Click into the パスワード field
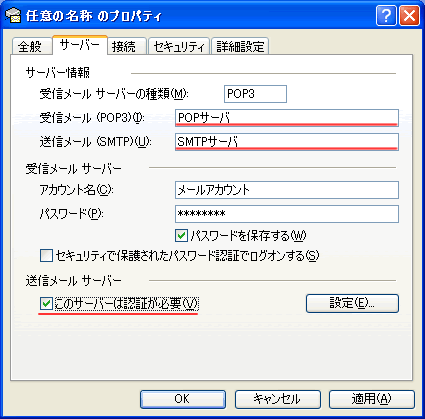The width and height of the screenshot is (425, 419). (x=287, y=214)
